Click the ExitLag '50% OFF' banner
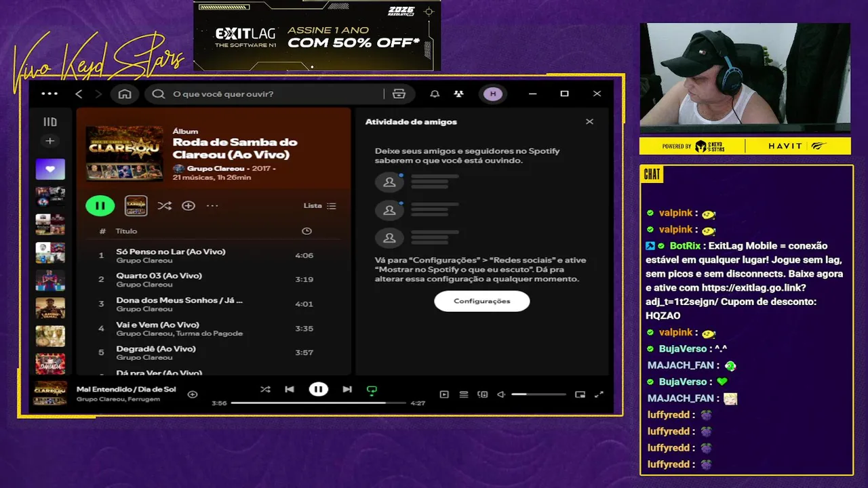This screenshot has height=488, width=868. 317,35
